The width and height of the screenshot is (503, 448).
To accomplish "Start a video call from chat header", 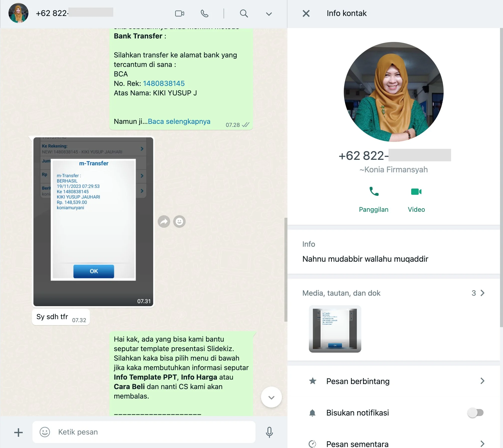I will (179, 13).
